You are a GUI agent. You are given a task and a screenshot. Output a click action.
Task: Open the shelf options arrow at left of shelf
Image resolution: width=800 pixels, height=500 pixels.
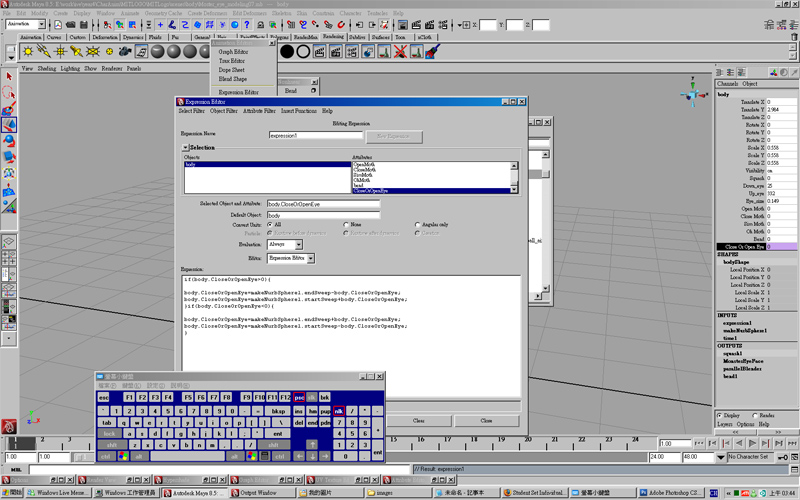pyautogui.click(x=11, y=58)
